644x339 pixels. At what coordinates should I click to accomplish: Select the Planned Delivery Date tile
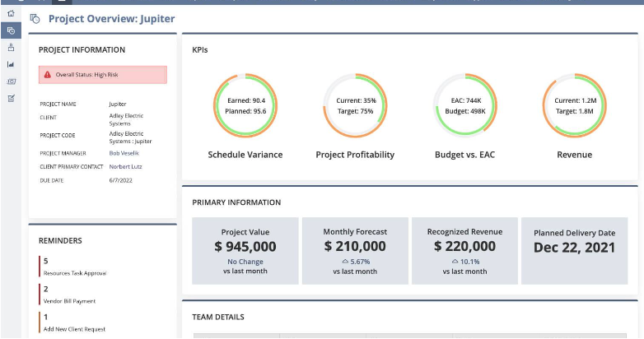pos(574,251)
